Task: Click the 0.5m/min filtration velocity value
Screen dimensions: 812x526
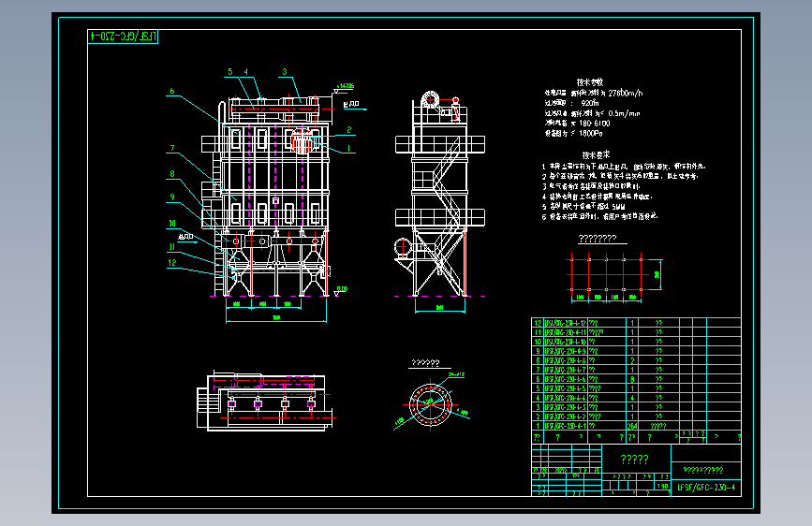Action: click(x=624, y=113)
